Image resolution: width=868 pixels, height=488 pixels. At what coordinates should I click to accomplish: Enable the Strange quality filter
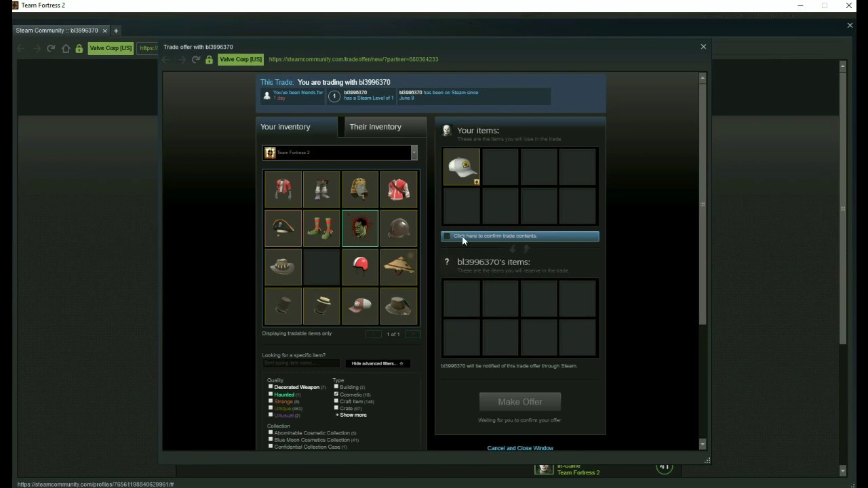[x=271, y=401]
